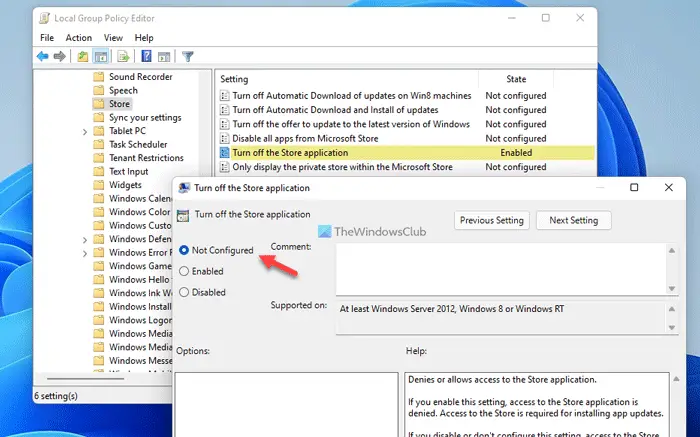The width and height of the screenshot is (700, 437).
Task: Select the Disabled radio button
Action: click(184, 292)
